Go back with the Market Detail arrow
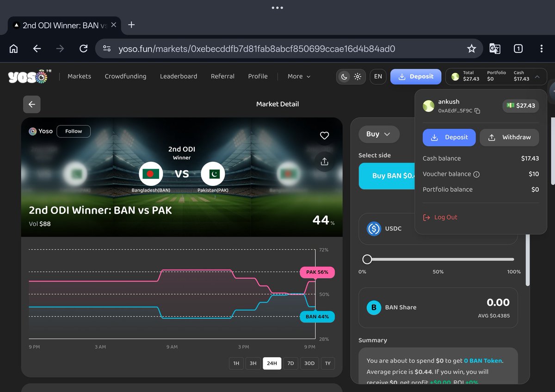 point(32,104)
